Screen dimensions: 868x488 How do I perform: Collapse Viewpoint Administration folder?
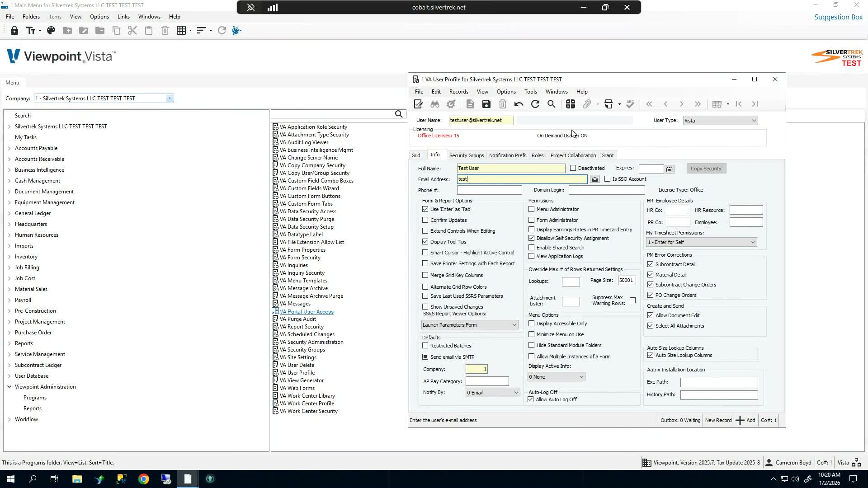(9, 387)
